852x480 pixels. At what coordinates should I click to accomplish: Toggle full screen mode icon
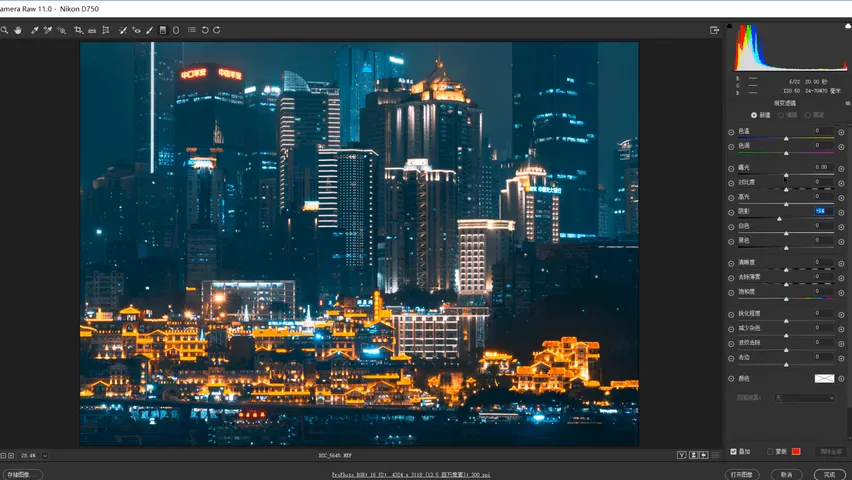coord(715,30)
